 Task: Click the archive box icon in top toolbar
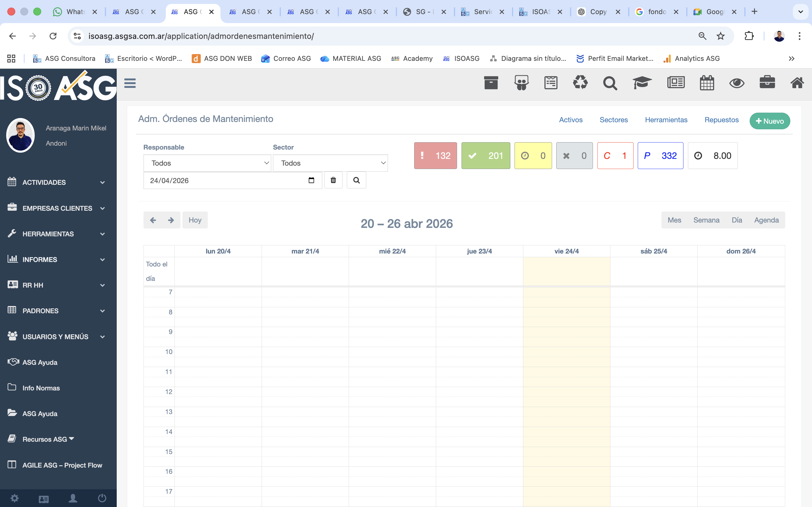click(x=491, y=83)
